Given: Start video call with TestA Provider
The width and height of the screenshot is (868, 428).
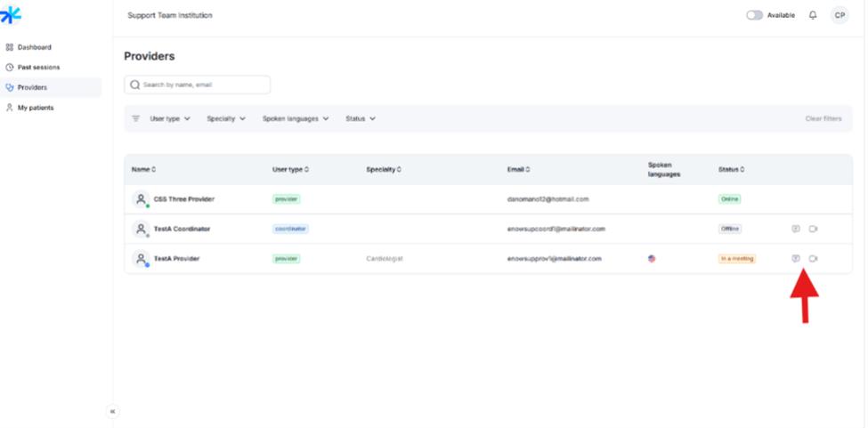Looking at the screenshot, I should coord(813,259).
